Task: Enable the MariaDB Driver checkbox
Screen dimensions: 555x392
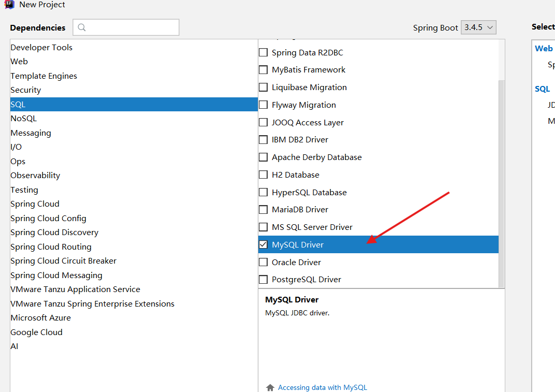Action: tap(264, 210)
